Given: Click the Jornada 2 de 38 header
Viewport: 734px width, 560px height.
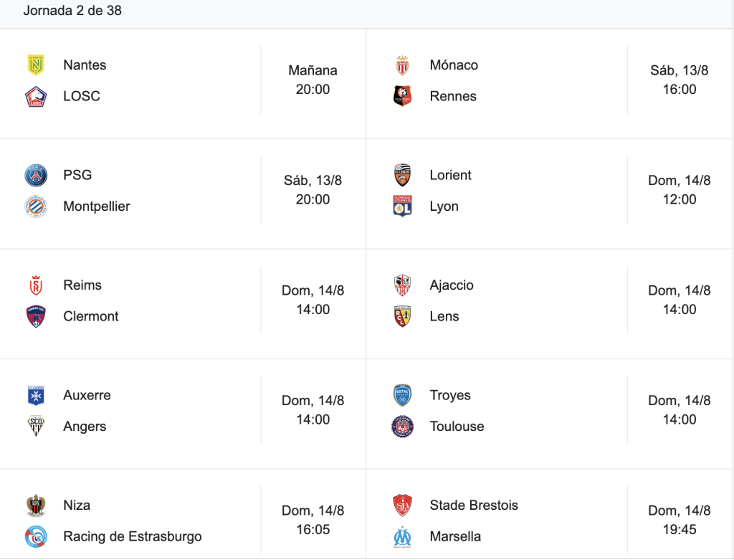Looking at the screenshot, I should coord(72,10).
